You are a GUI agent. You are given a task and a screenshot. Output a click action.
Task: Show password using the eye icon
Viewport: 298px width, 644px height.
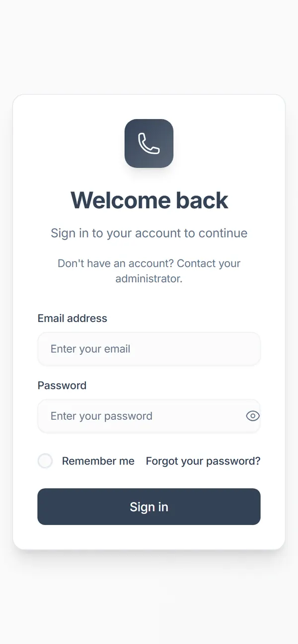tap(253, 416)
